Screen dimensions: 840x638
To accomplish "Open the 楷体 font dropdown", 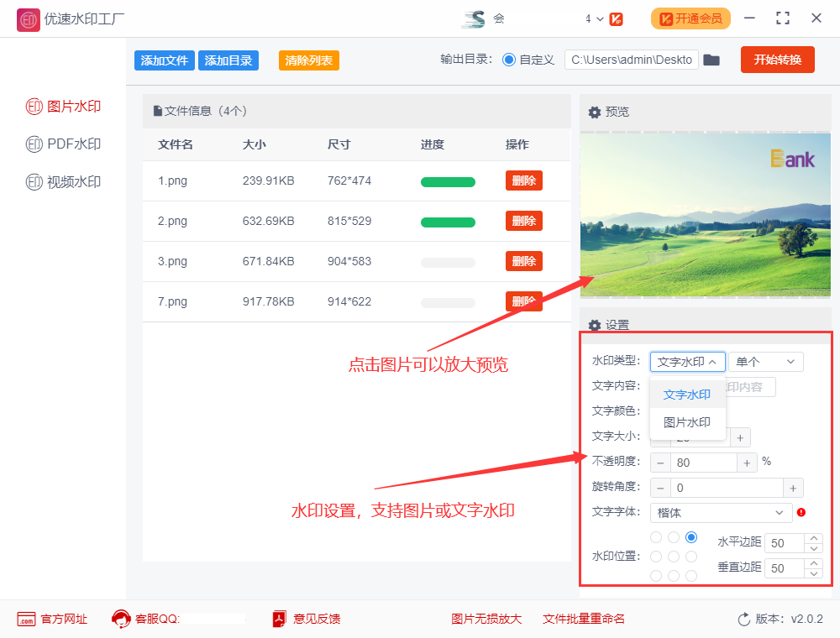I will click(720, 512).
